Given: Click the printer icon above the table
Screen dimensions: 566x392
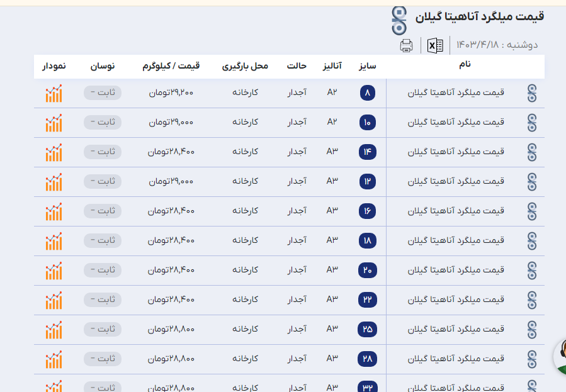Looking at the screenshot, I should [x=407, y=45].
